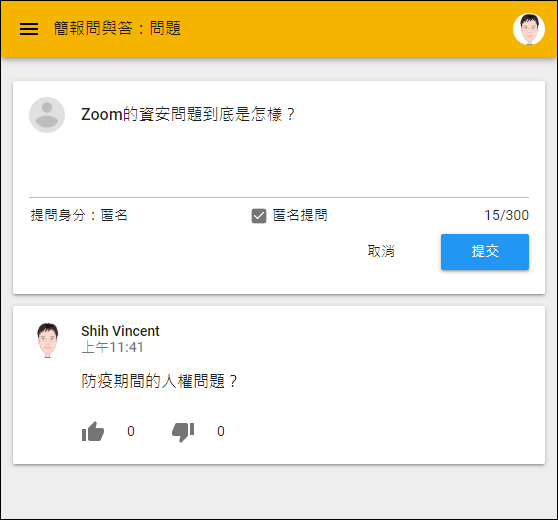The height and width of the screenshot is (520, 558).
Task: Click the 15/300 character counter
Action: (x=506, y=215)
